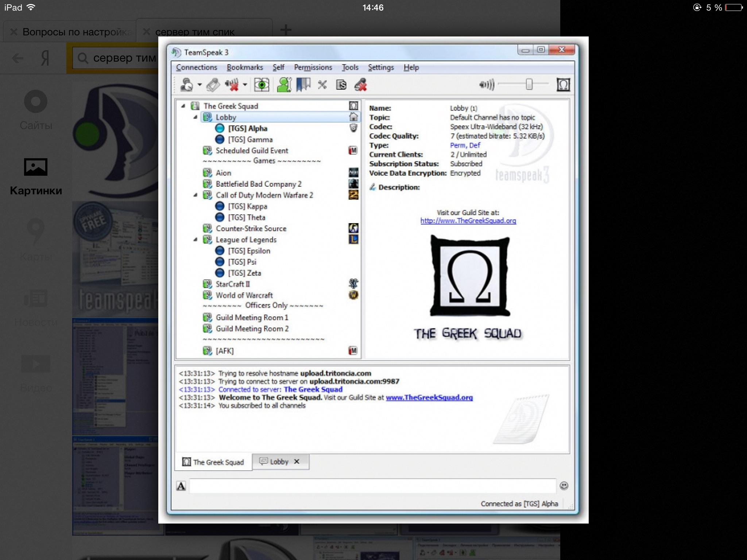Click The Greek Squad Omega logo image
This screenshot has width=747, height=560.
point(470,276)
